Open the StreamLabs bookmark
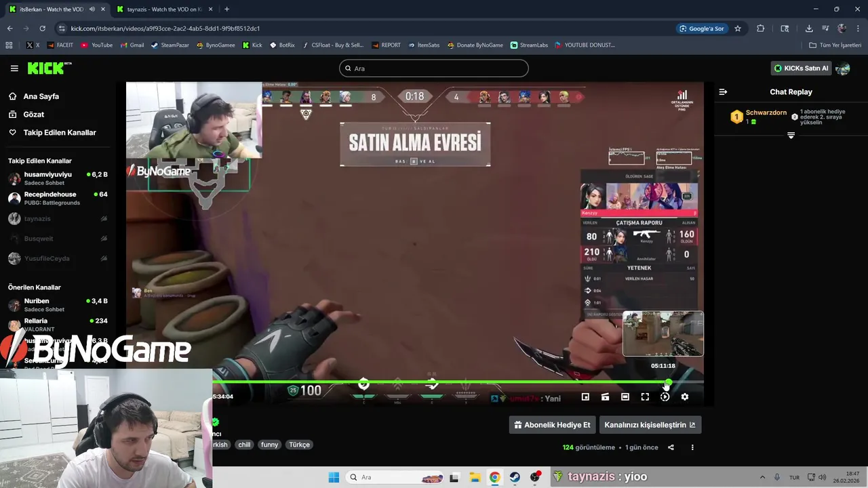The width and height of the screenshot is (868, 488). click(x=529, y=45)
